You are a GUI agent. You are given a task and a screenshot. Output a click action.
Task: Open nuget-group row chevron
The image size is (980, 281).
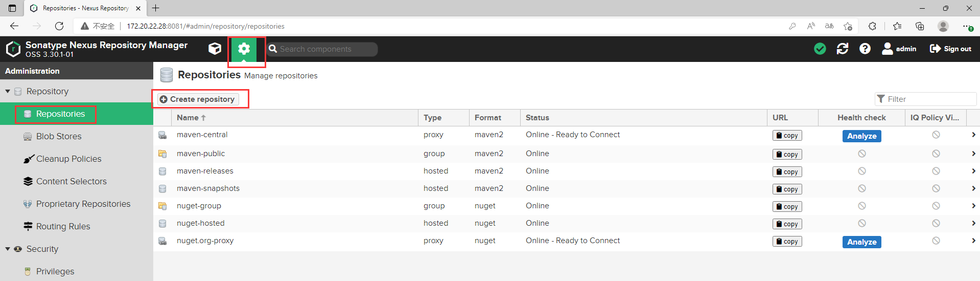pyautogui.click(x=973, y=206)
